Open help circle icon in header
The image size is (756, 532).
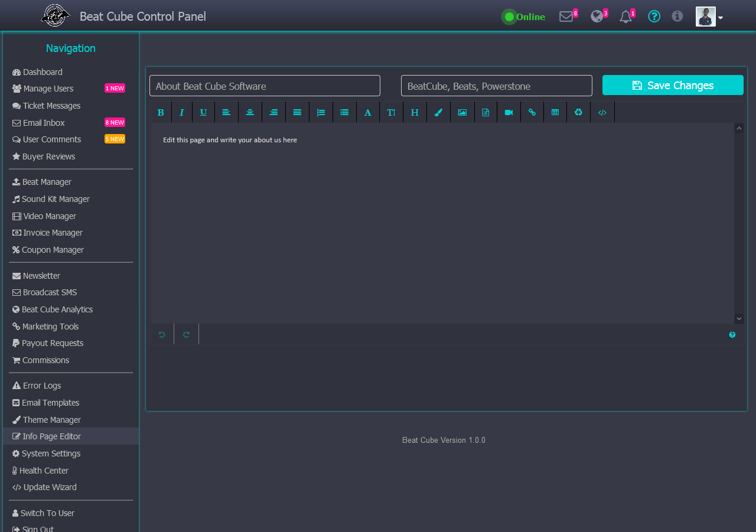pos(654,17)
